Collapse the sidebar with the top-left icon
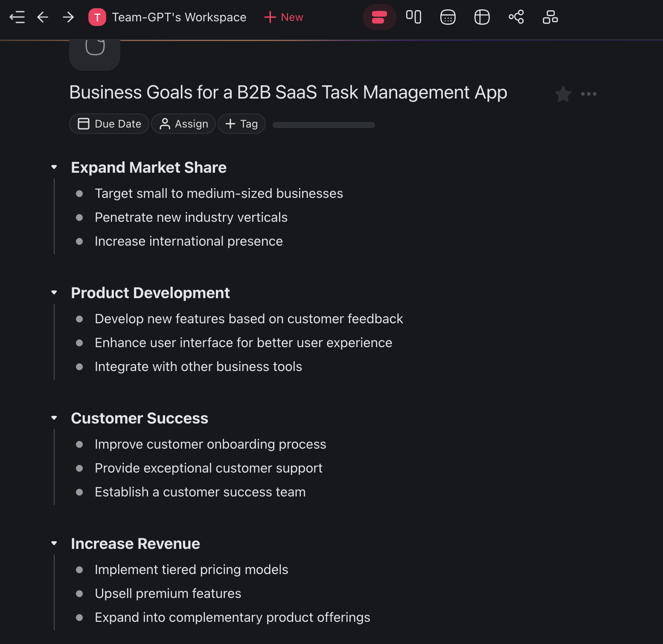Image resolution: width=663 pixels, height=644 pixels. pos(17,17)
